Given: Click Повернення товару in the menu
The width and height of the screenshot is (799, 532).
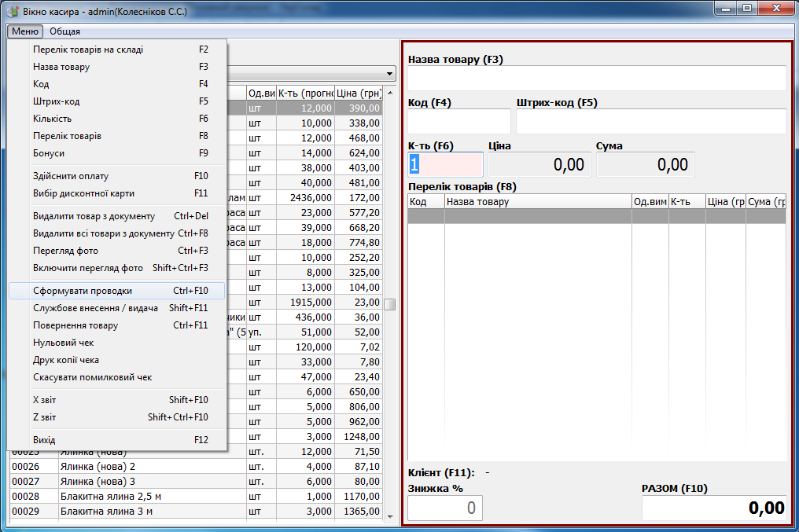Looking at the screenshot, I should pyautogui.click(x=75, y=325).
